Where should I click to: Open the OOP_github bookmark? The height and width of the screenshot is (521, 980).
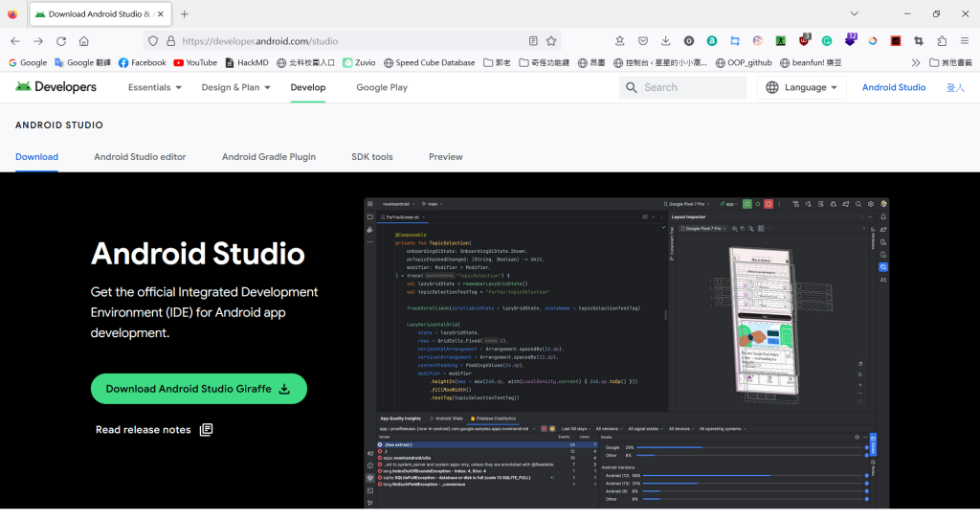click(743, 62)
